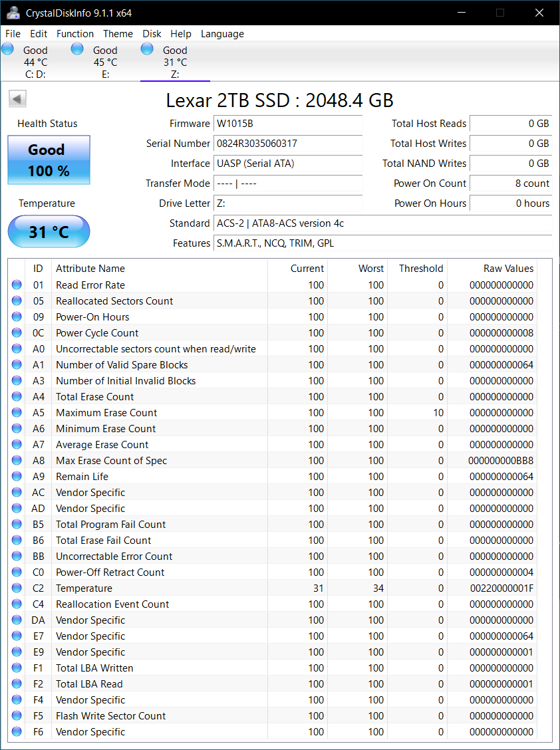Click the Good 100 % health status button
Viewport: 560px width, 750px height.
click(x=49, y=160)
